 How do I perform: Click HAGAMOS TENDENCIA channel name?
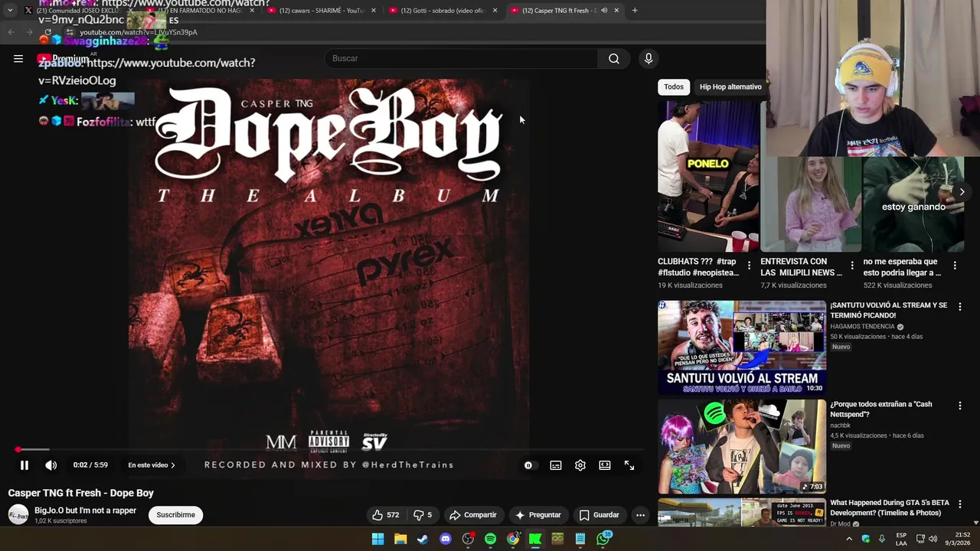click(862, 327)
